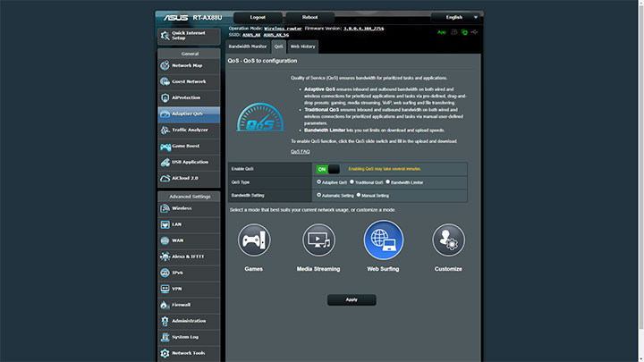
Task: Click the green internet status icon
Action: click(x=464, y=32)
